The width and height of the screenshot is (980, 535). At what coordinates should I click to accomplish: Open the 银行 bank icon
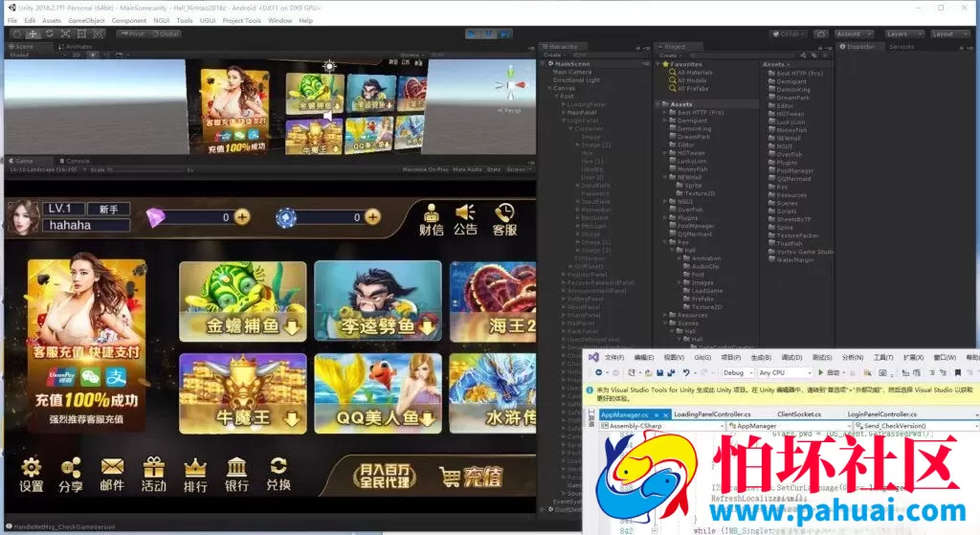(x=237, y=475)
